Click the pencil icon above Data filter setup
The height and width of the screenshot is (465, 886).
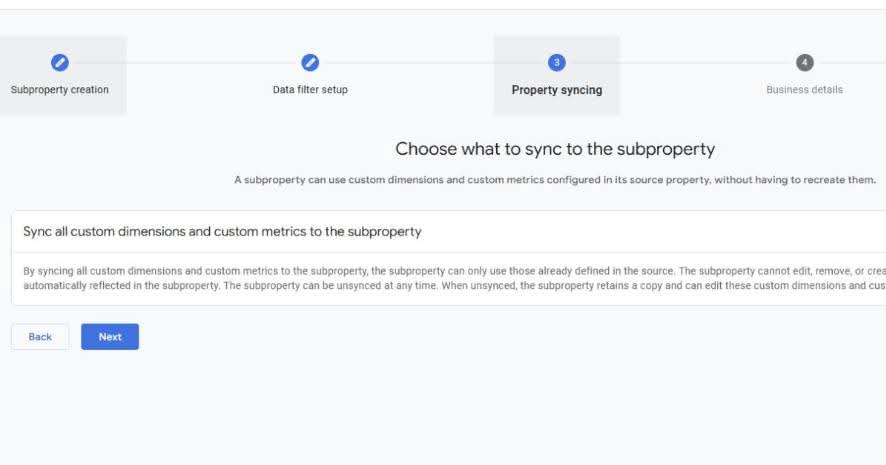click(310, 63)
